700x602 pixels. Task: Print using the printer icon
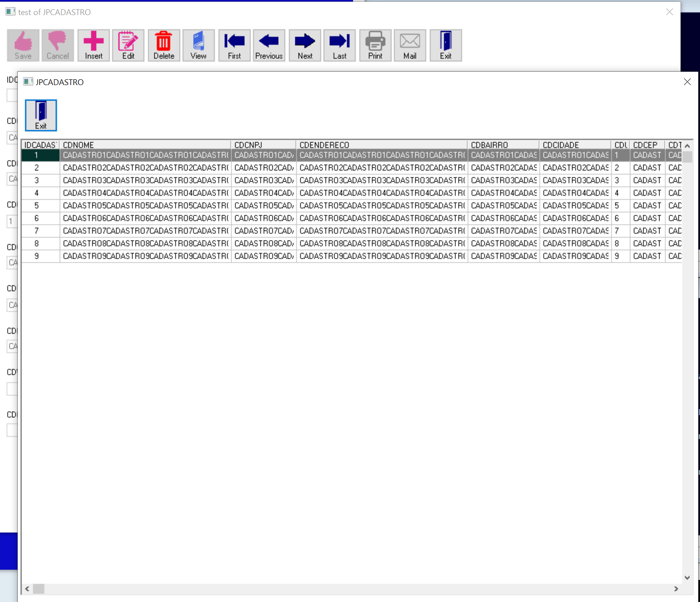(x=375, y=45)
